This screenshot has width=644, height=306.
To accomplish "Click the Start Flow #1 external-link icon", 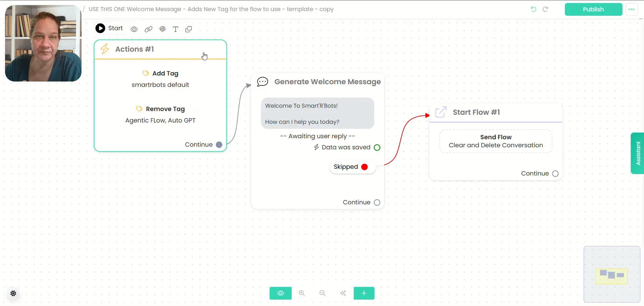I will coord(441,112).
